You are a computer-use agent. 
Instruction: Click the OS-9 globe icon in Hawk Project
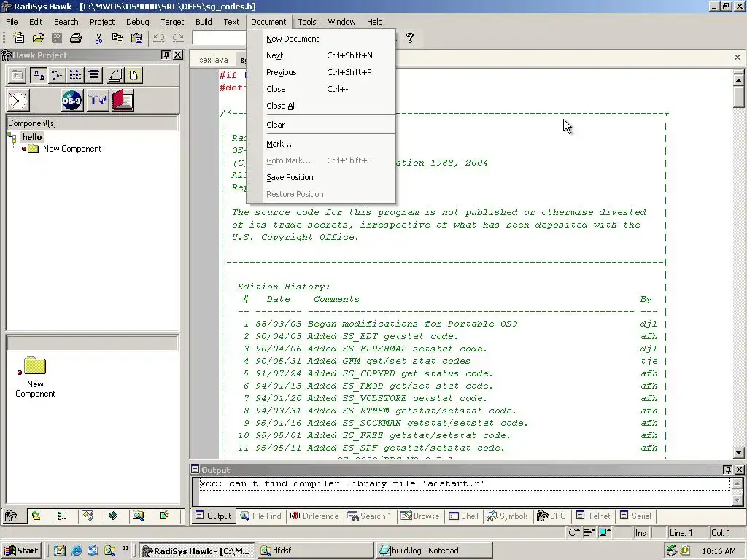tap(72, 100)
